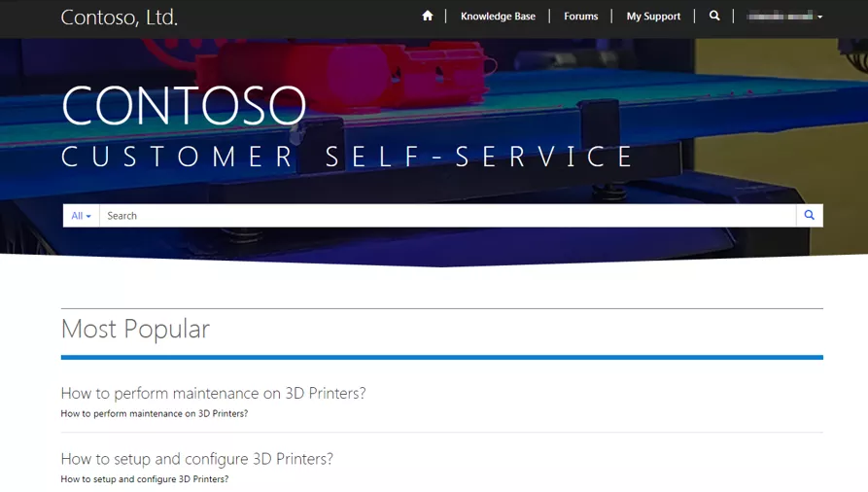Image resolution: width=868 pixels, height=492 pixels.
Task: Submit search with blue magnifier button
Action: point(810,216)
